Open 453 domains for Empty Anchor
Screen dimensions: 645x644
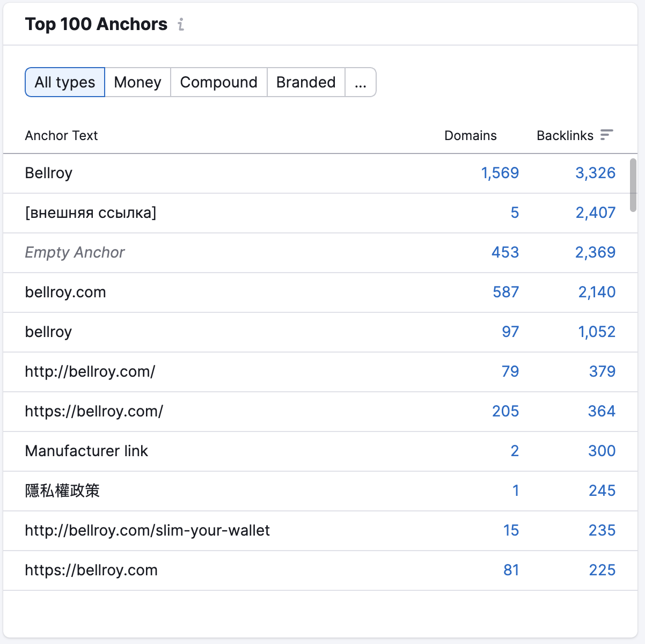click(x=505, y=252)
